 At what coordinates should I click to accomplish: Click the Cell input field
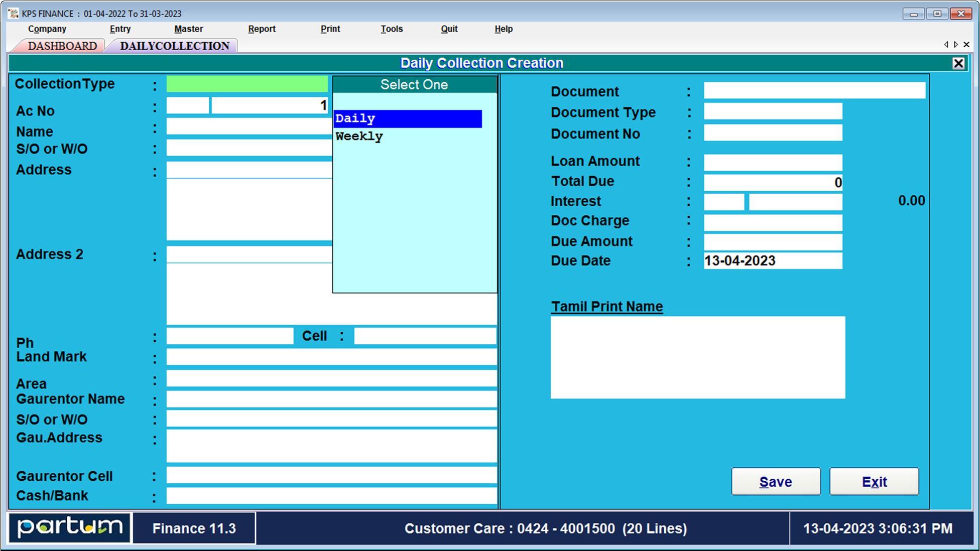point(425,336)
